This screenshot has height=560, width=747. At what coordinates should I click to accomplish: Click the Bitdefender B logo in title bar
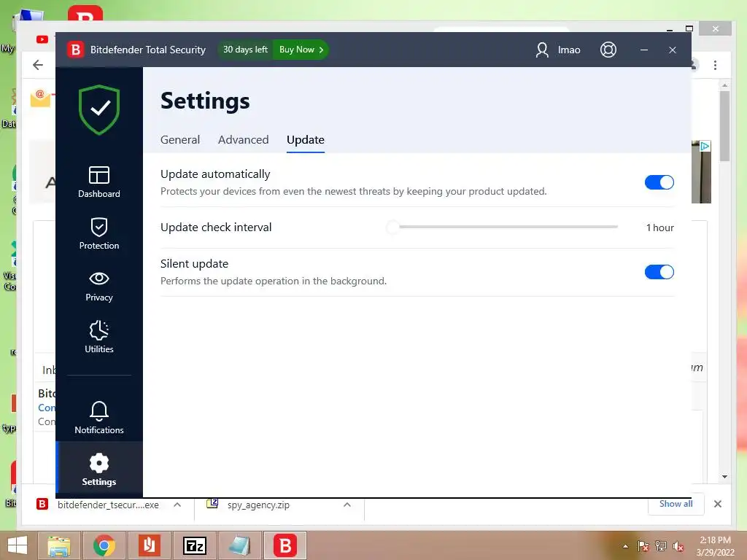[75, 50]
